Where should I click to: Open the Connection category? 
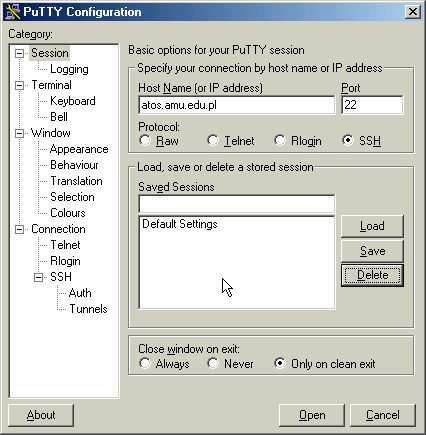click(58, 229)
